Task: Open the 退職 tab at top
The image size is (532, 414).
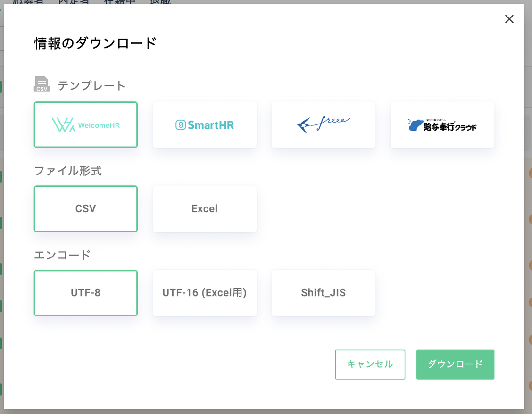Action: click(160, 2)
